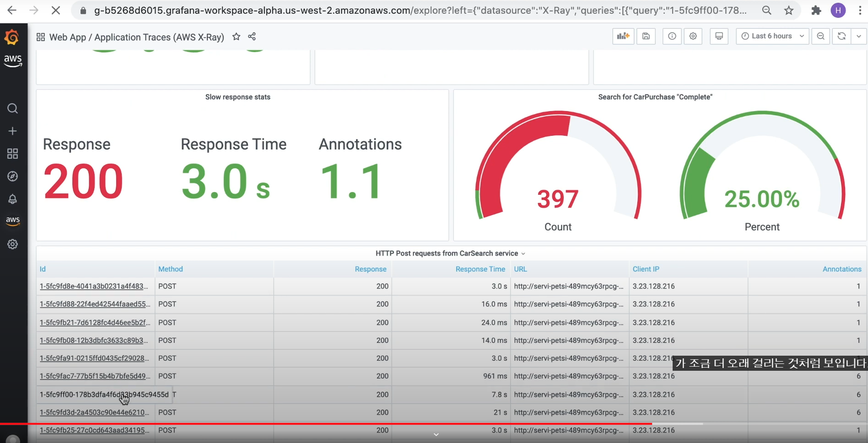This screenshot has height=443, width=868.
Task: Open trace 1-5fc9fa91-0215ffd0435cf29028
Action: [x=94, y=358]
